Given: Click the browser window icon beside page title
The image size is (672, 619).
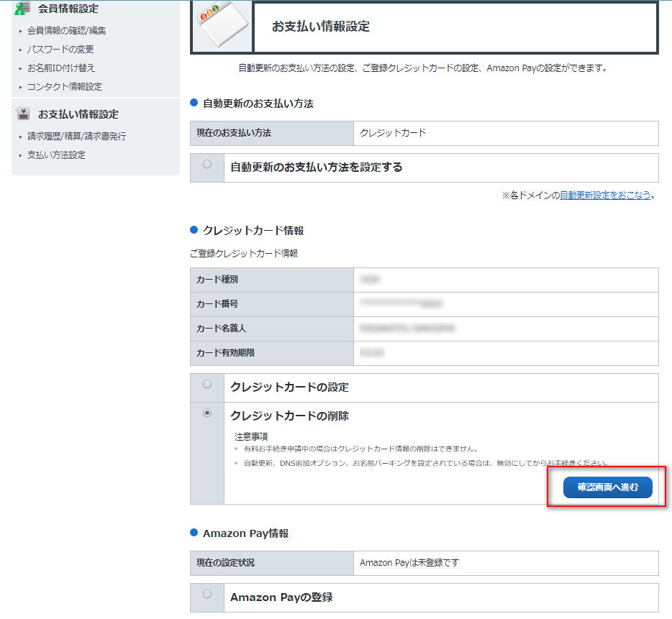Looking at the screenshot, I should (x=220, y=26).
